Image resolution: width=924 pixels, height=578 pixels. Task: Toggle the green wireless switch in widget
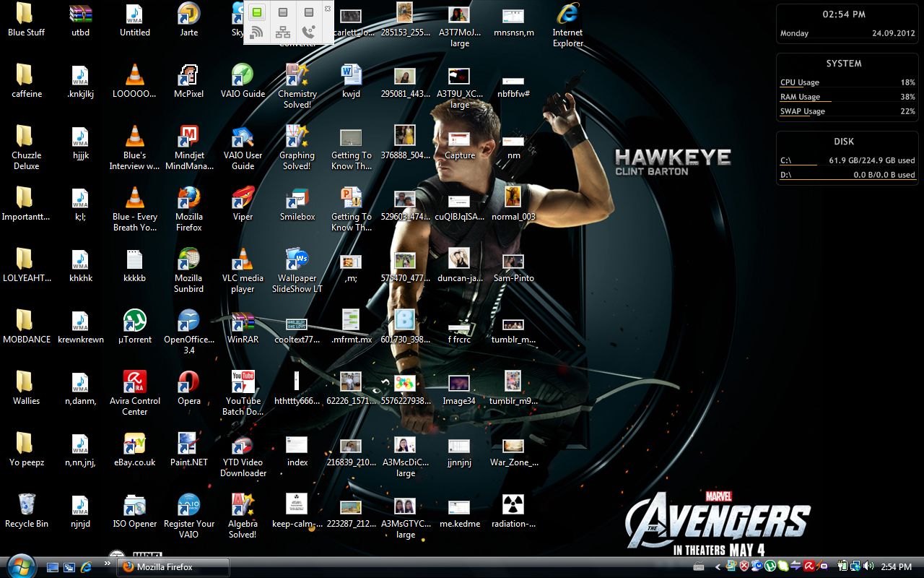[256, 12]
